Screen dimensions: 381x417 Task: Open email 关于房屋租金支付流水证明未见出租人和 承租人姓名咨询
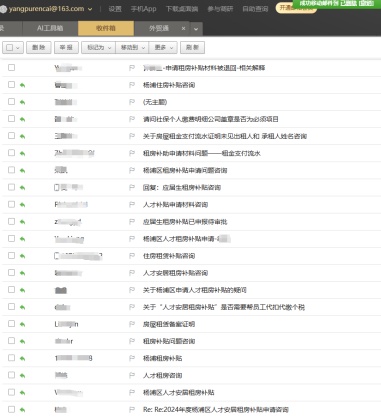point(225,136)
